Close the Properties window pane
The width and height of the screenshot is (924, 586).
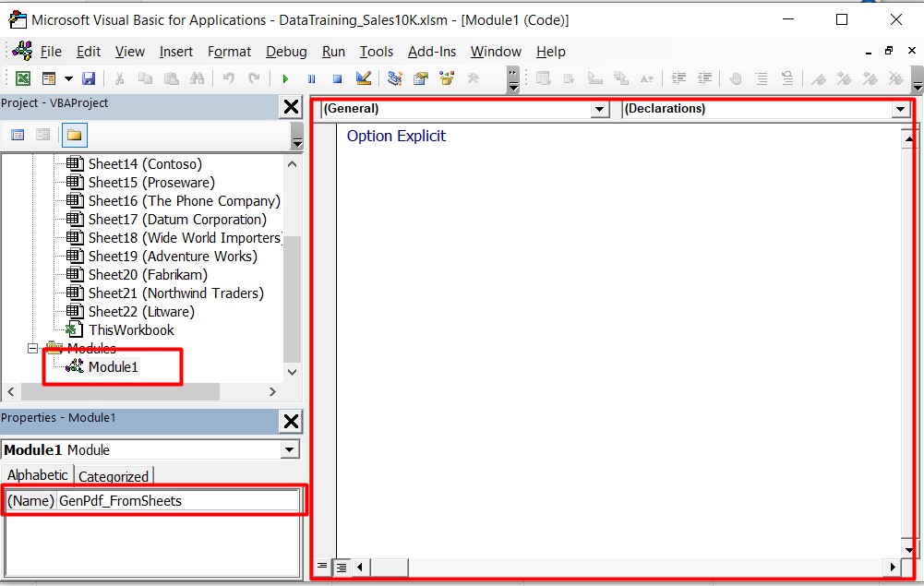(x=291, y=421)
